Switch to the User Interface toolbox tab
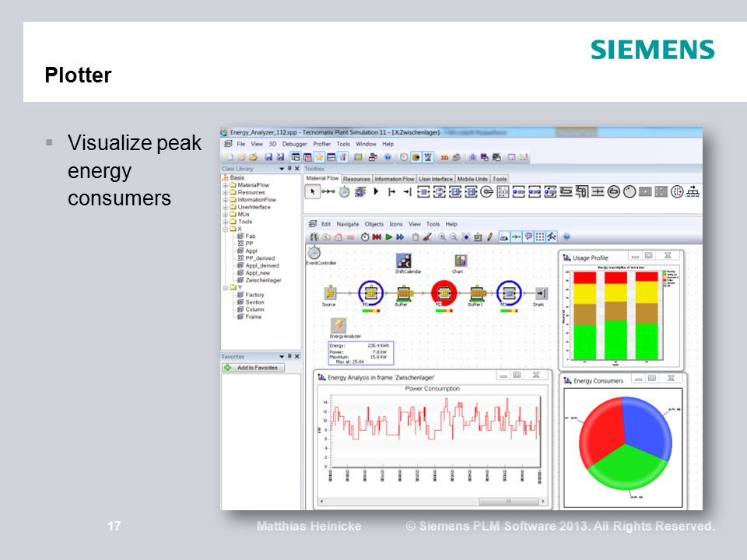Viewport: 747px width, 560px height. tap(436, 179)
